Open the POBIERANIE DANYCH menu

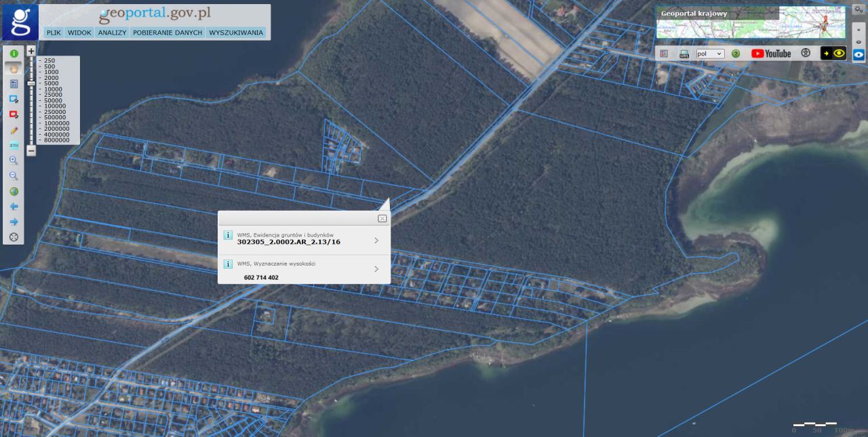(x=167, y=33)
